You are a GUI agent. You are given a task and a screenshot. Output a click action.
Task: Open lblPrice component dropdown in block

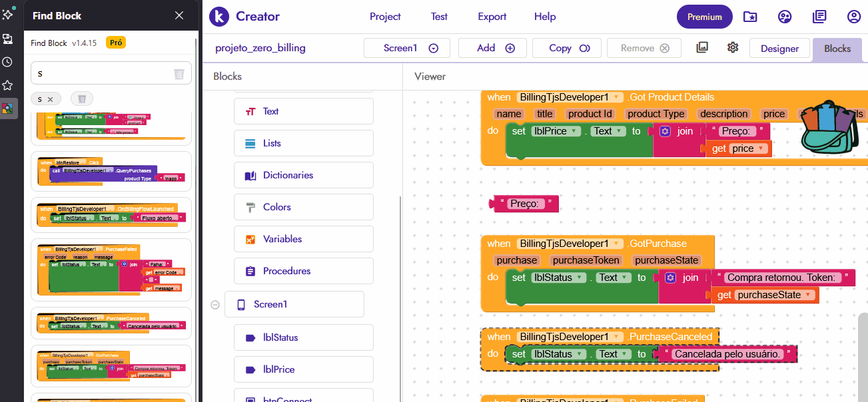(572, 131)
